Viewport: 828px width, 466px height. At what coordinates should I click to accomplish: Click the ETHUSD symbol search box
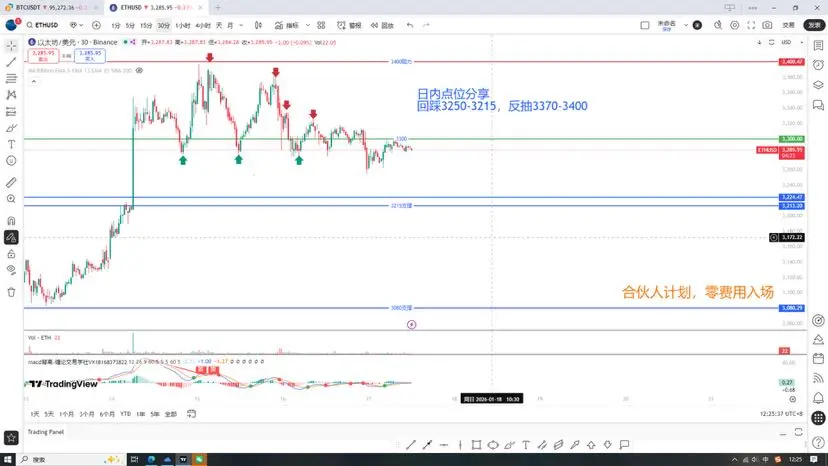[x=43, y=25]
